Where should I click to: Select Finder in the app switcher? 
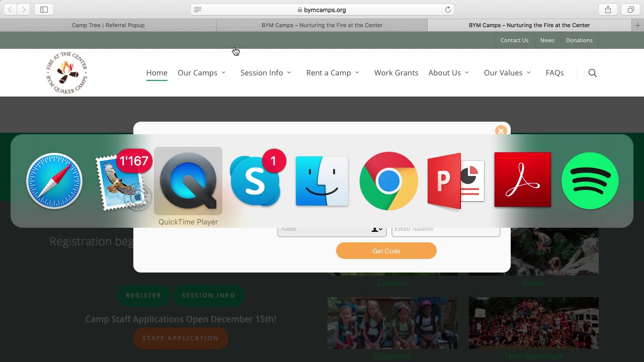[322, 181]
